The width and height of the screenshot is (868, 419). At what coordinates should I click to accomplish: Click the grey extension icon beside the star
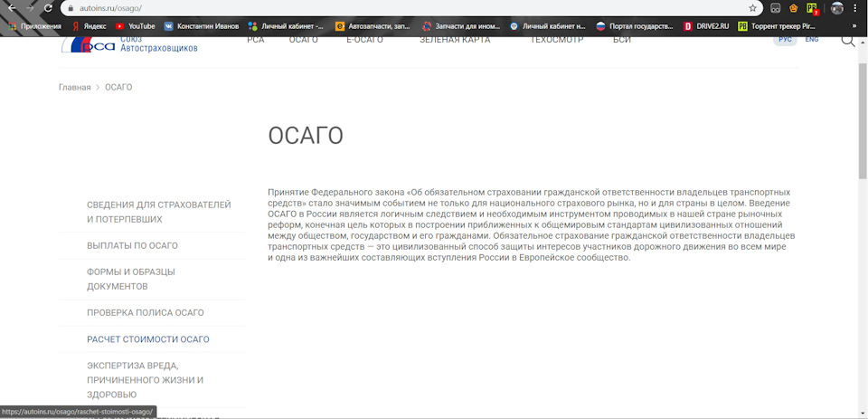click(x=776, y=8)
